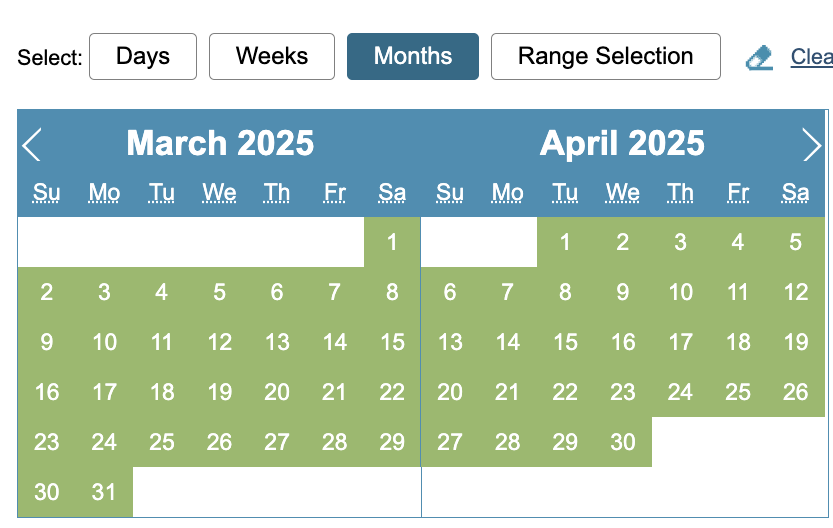Choose Range Selection mode

(x=605, y=57)
